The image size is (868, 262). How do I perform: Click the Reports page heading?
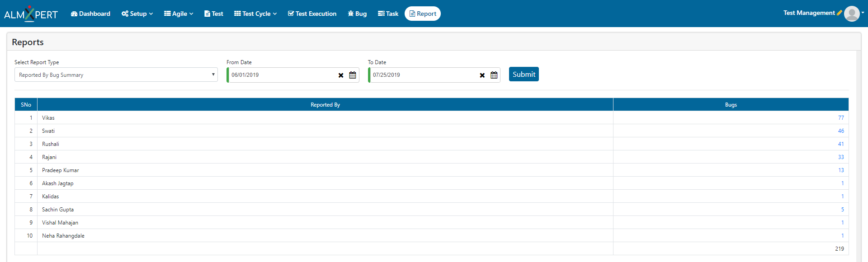pos(28,42)
